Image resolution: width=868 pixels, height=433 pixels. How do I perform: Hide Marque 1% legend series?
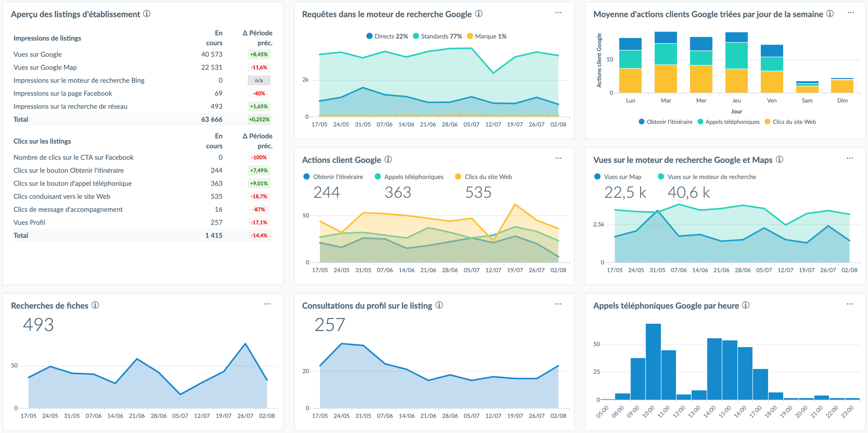[487, 36]
